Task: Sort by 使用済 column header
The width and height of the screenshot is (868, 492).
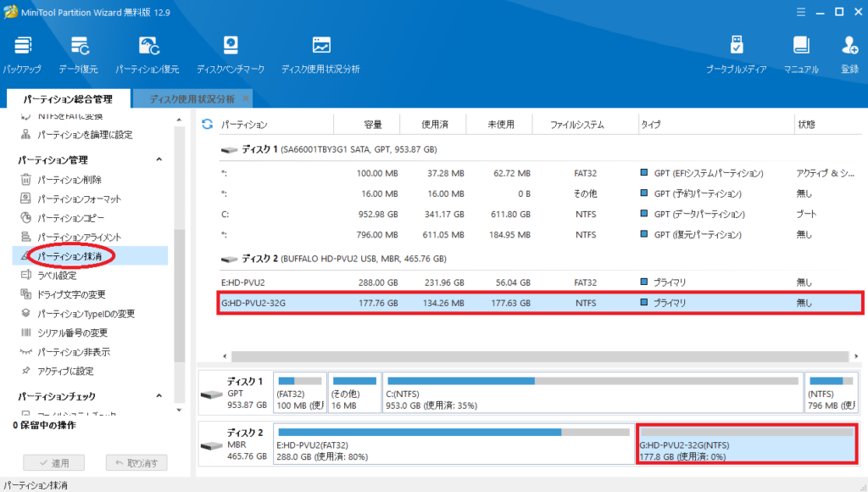Action: 435,124
